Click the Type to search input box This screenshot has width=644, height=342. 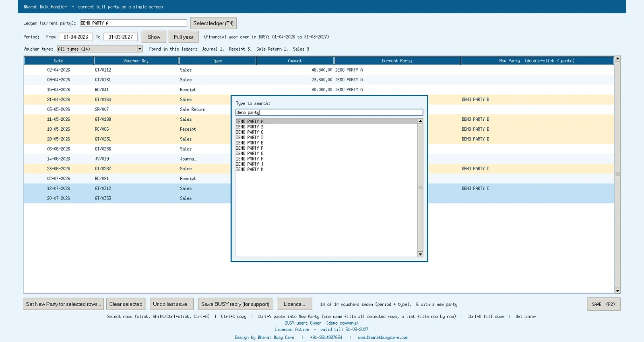329,112
